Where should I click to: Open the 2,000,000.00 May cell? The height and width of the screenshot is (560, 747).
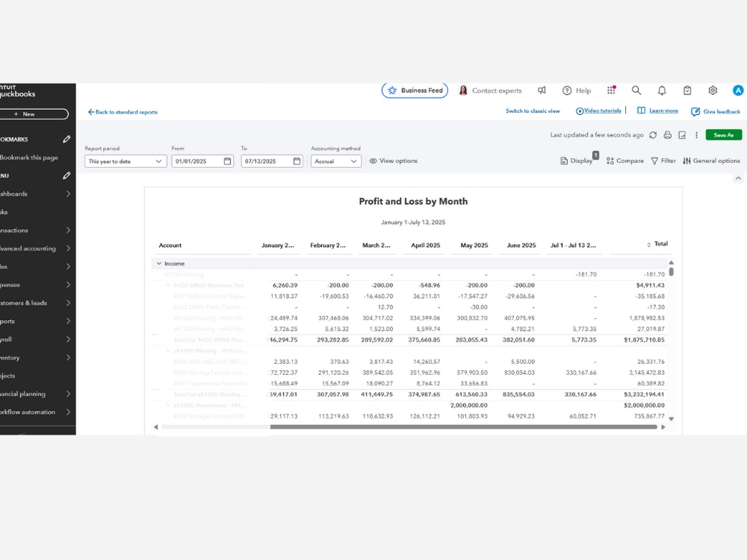pyautogui.click(x=469, y=405)
